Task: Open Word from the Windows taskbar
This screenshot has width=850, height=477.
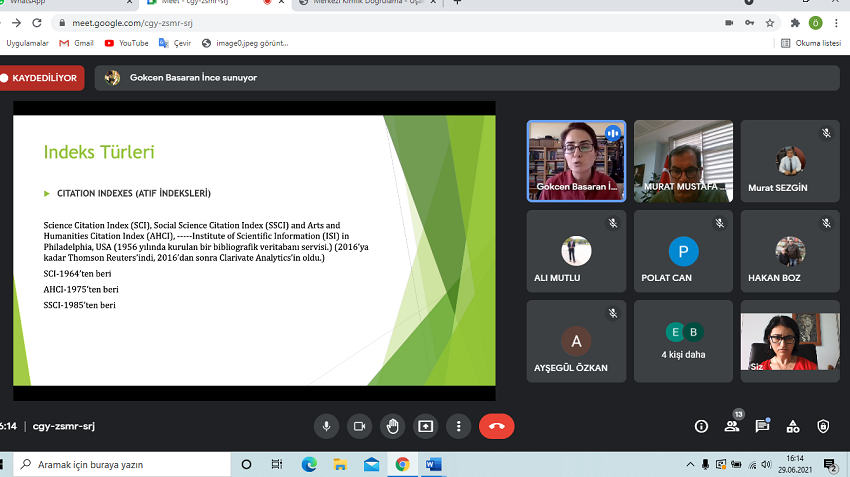Action: pyautogui.click(x=433, y=464)
